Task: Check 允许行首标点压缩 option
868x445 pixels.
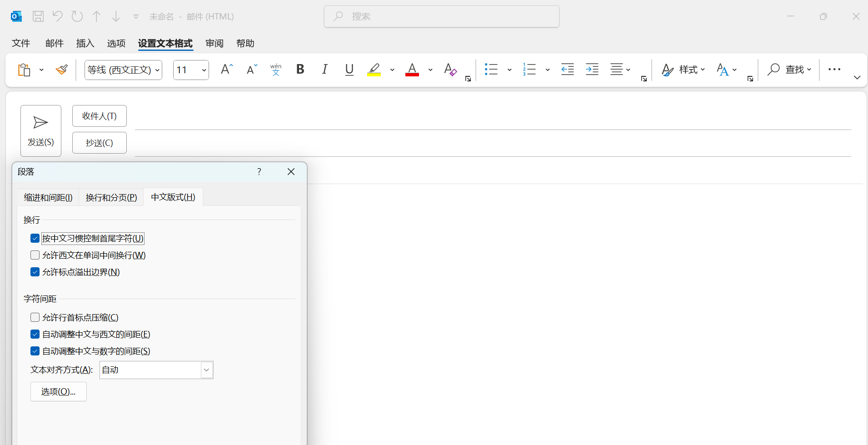Action: (35, 318)
